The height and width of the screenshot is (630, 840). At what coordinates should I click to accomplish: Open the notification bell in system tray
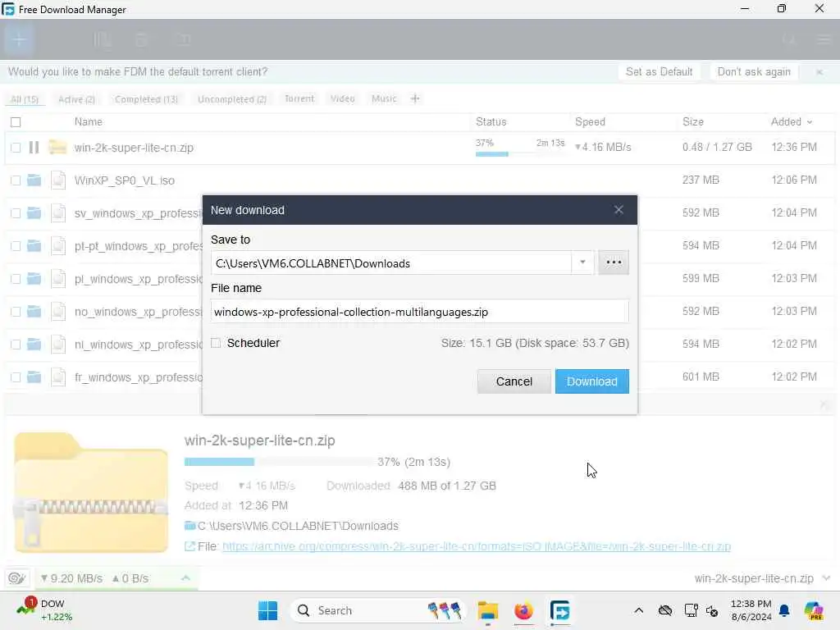pos(784,610)
